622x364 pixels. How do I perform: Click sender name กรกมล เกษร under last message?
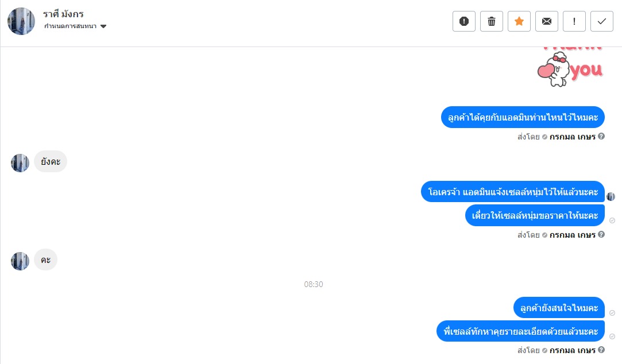[x=573, y=351]
